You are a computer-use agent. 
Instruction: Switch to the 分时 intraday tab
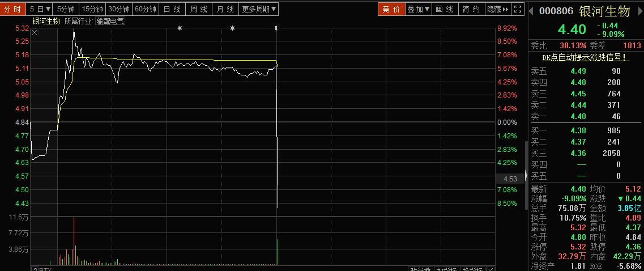[12, 9]
